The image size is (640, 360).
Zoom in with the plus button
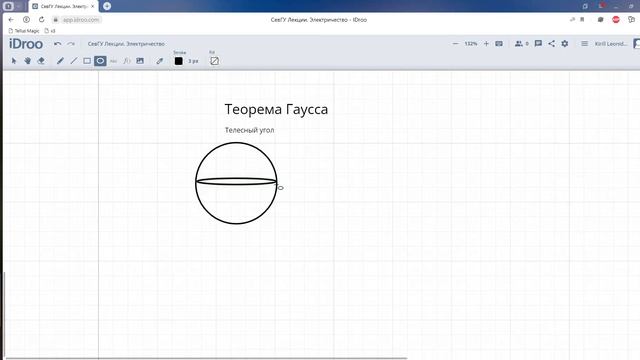pyautogui.click(x=486, y=44)
